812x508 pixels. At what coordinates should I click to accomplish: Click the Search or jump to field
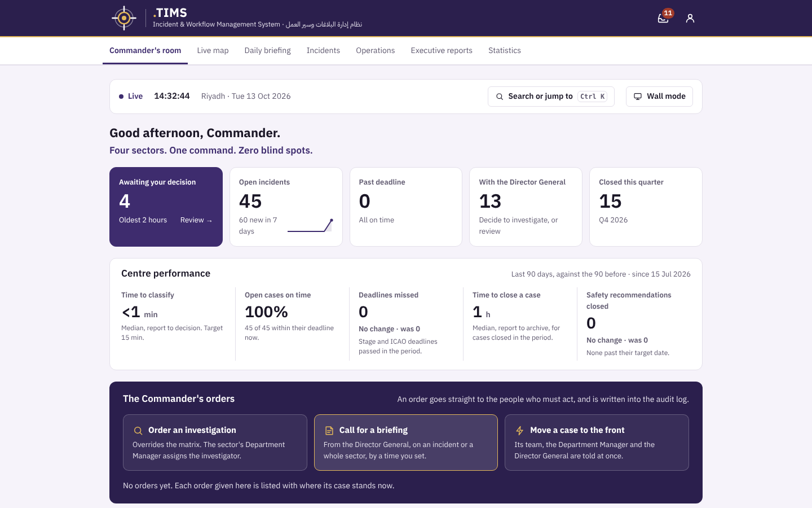551,97
